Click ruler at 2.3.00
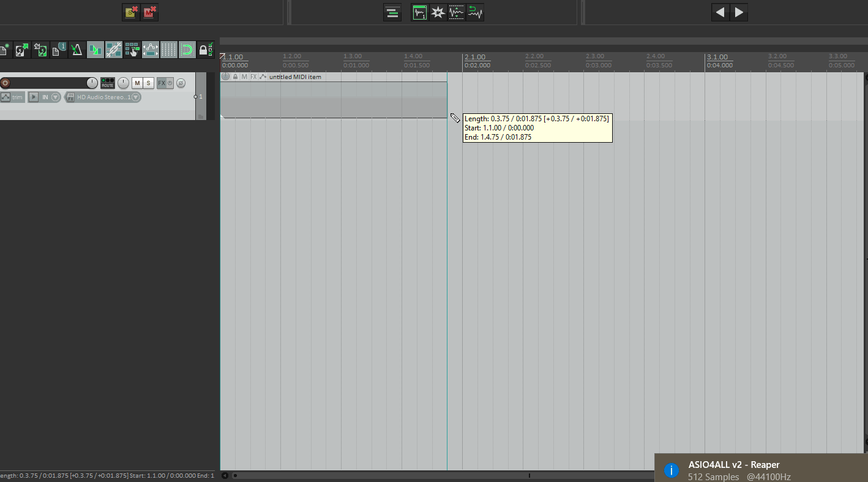The height and width of the screenshot is (482, 868). (x=596, y=57)
